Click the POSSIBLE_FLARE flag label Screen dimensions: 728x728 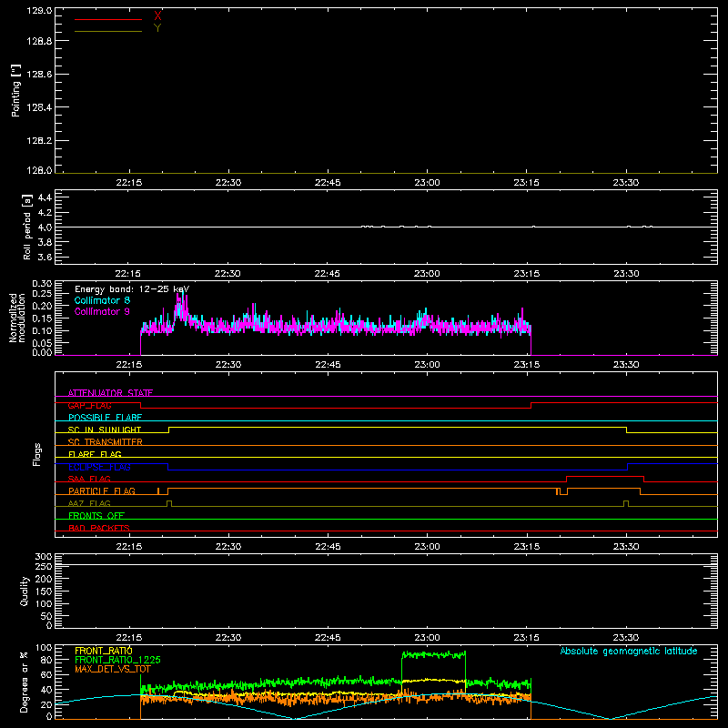click(x=105, y=418)
